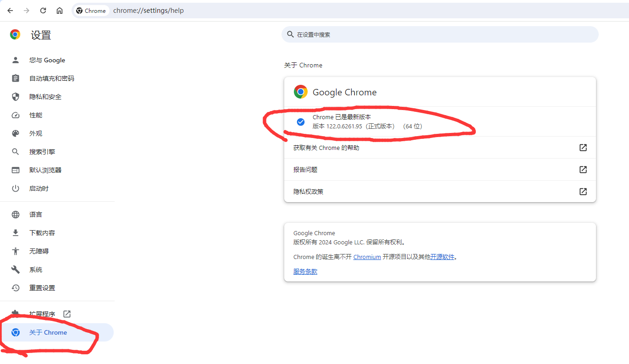Open the 开源软件 link

(x=442, y=257)
